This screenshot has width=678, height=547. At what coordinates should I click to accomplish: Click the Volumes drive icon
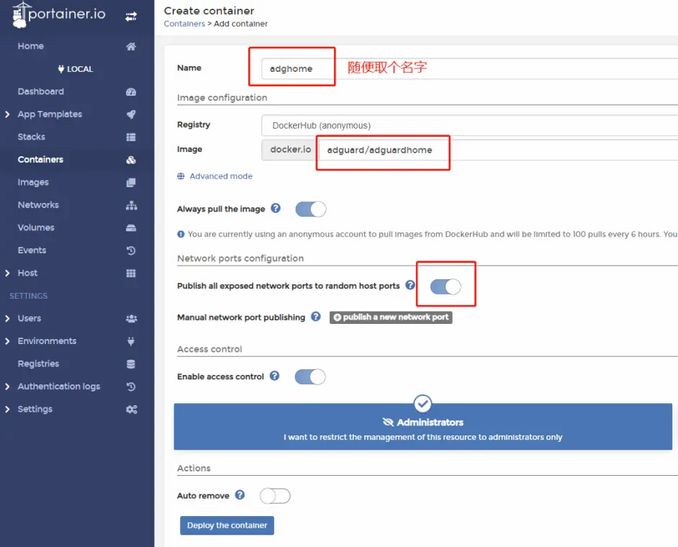131,228
